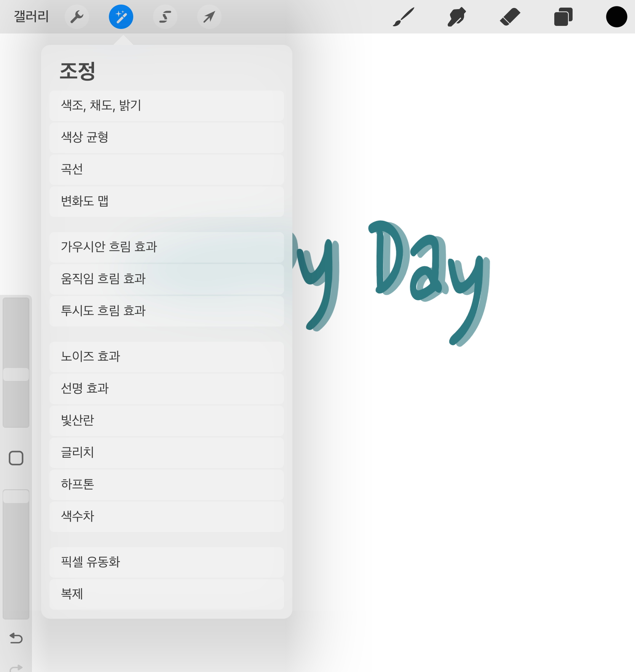The width and height of the screenshot is (635, 672).
Task: Choose 색상 균형 (Color Balance)
Action: tap(166, 138)
